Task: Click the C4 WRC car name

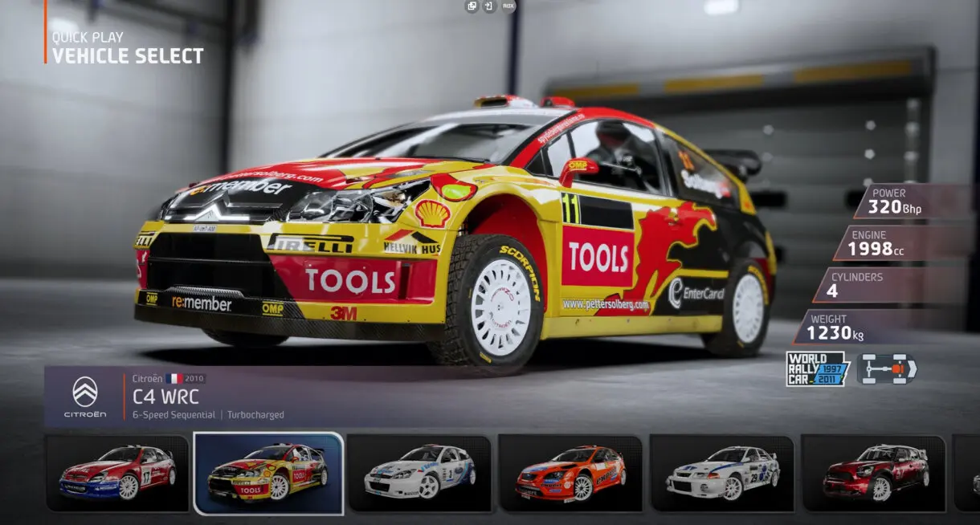Action: (x=165, y=397)
